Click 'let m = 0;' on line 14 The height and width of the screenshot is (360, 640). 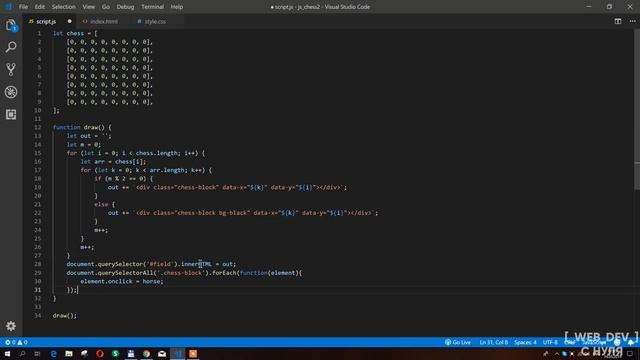(x=84, y=144)
